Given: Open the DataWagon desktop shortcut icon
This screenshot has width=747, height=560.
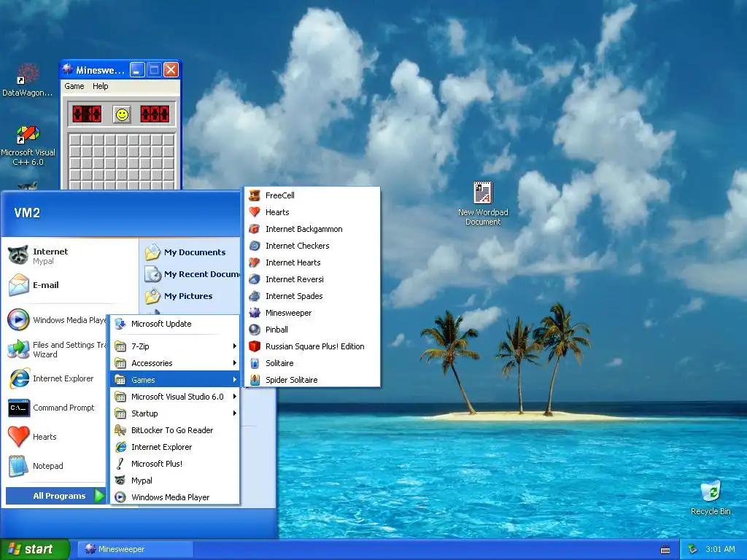Looking at the screenshot, I should point(27,80).
